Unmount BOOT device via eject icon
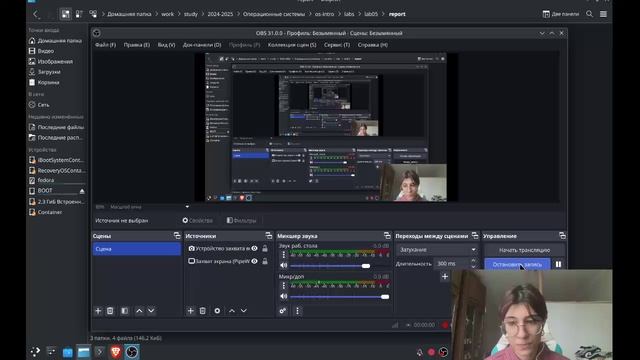The image size is (640, 360). pos(82,191)
